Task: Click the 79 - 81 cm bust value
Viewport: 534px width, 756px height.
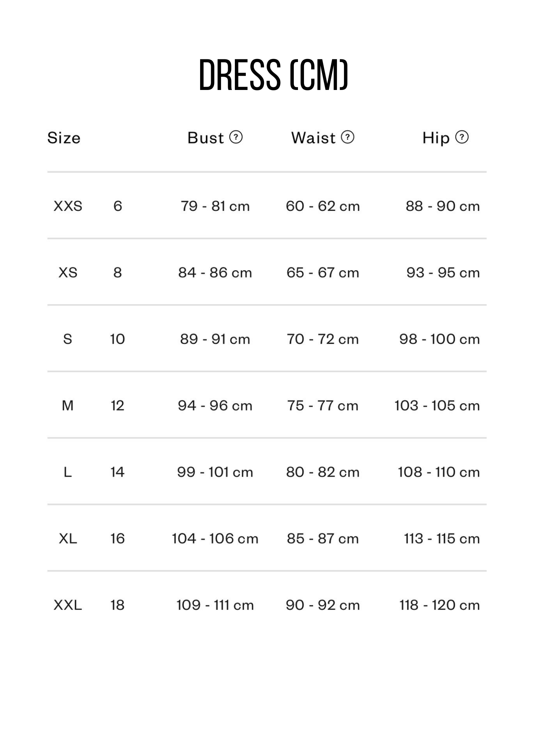Action: coord(215,206)
